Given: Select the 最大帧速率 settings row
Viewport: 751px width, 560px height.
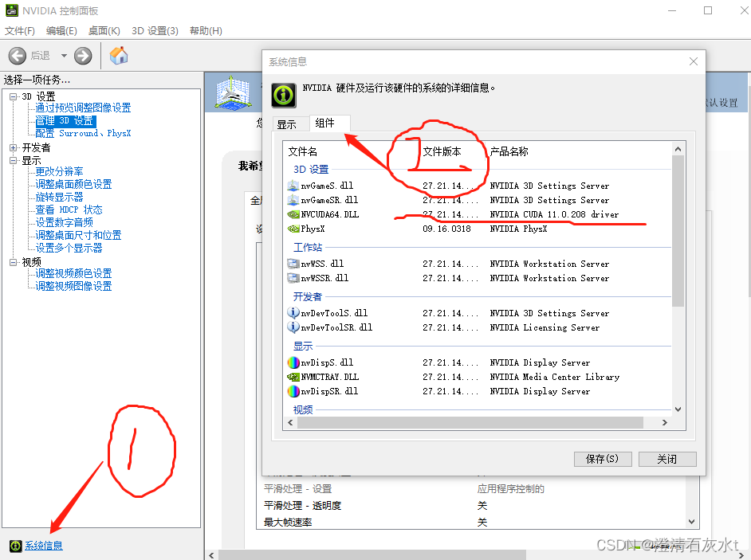Looking at the screenshot, I should click(x=471, y=523).
